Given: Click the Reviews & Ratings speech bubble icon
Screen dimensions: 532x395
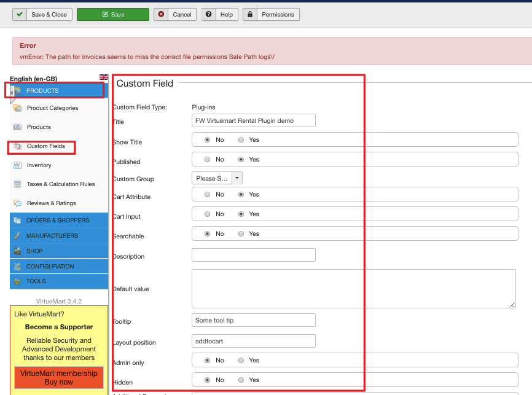Looking at the screenshot, I should click(x=17, y=203).
